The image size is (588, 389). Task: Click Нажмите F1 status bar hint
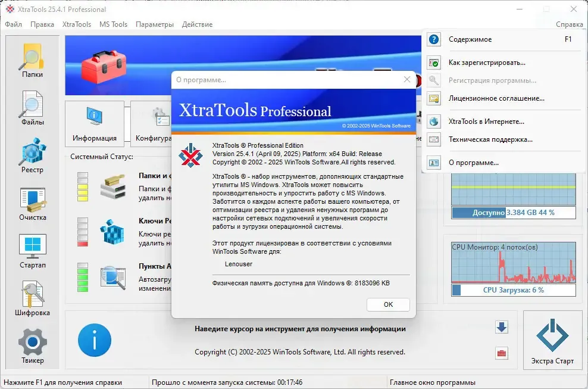tap(62, 382)
